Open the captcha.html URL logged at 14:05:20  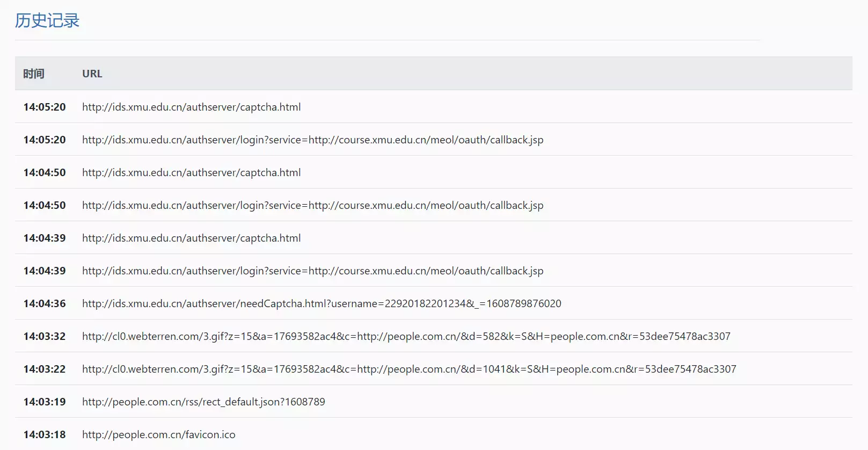(x=191, y=107)
